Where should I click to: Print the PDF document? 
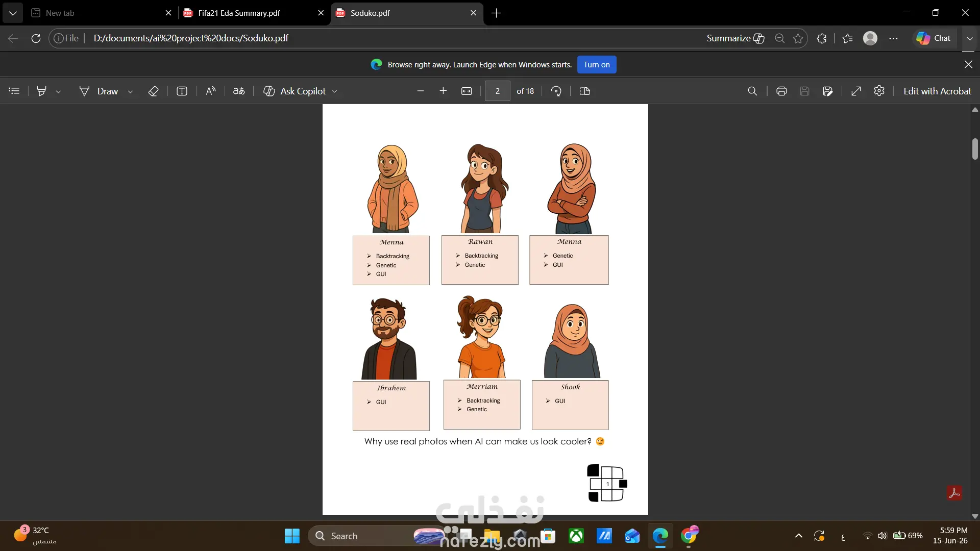coord(781,91)
